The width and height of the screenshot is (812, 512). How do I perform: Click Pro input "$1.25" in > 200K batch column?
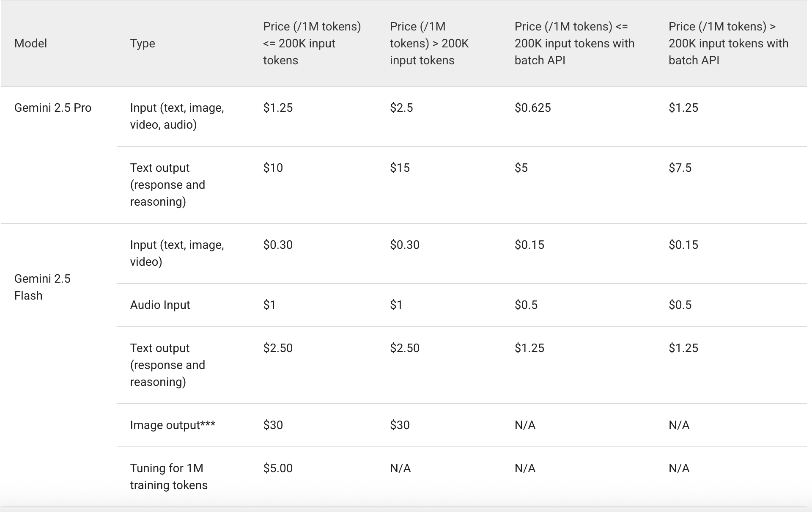(x=683, y=108)
